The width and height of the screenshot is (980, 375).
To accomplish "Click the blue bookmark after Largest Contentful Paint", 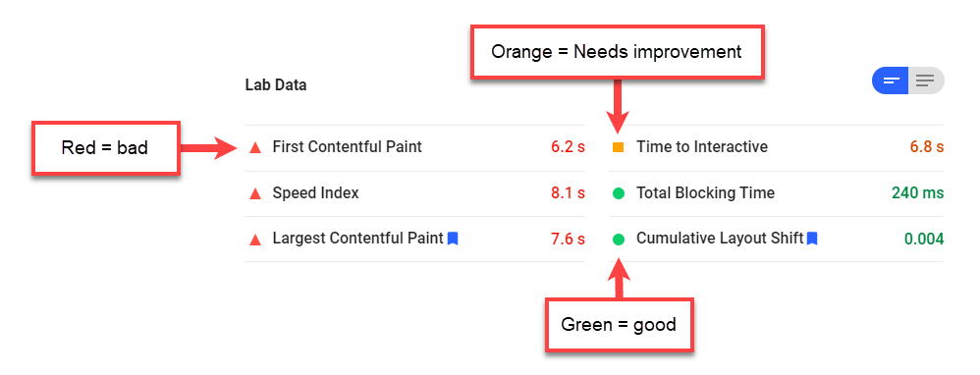I will (453, 239).
